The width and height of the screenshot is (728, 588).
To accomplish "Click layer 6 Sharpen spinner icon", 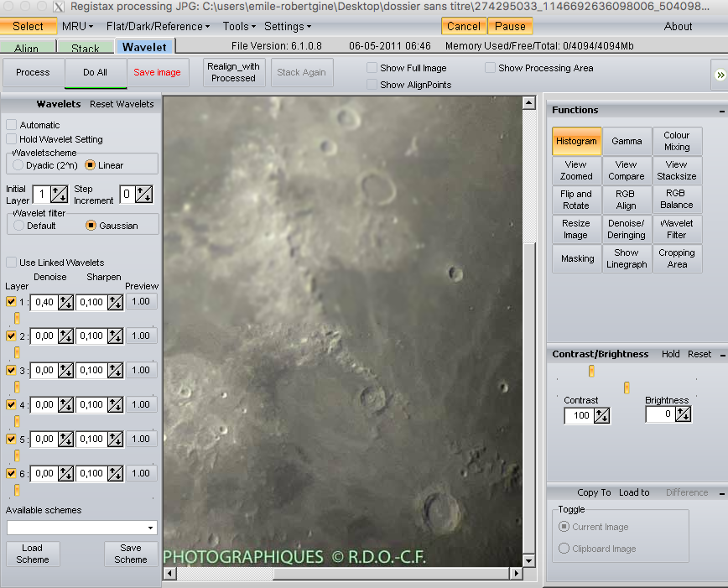I will pyautogui.click(x=115, y=473).
